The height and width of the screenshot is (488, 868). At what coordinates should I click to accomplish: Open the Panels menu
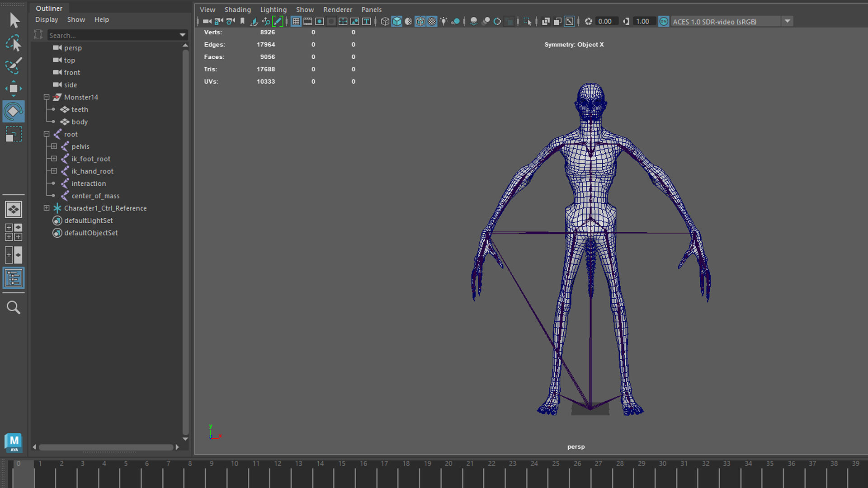pos(372,9)
